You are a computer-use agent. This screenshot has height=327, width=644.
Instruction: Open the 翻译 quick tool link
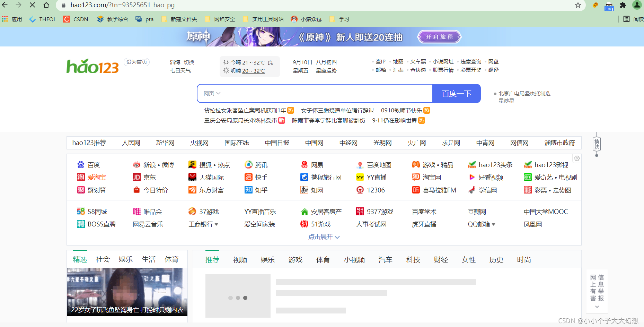click(493, 70)
